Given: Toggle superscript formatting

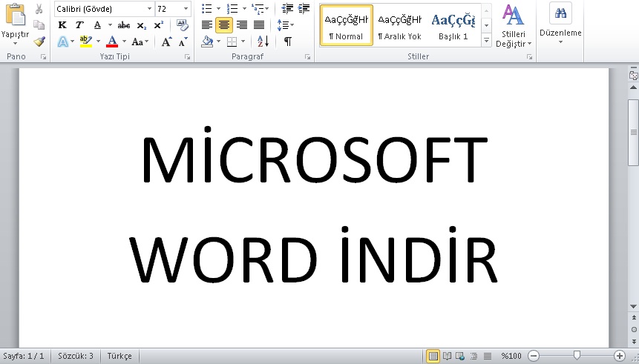Looking at the screenshot, I should tap(159, 25).
